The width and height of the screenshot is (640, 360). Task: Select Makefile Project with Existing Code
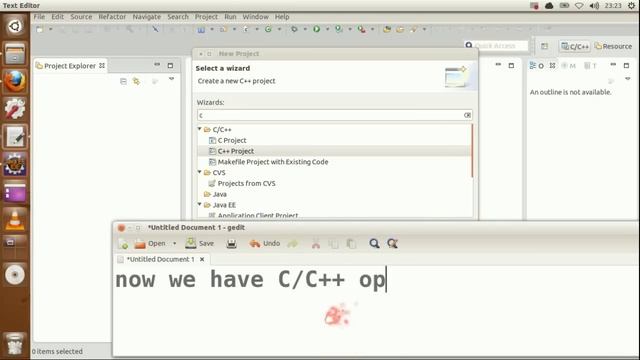point(273,162)
